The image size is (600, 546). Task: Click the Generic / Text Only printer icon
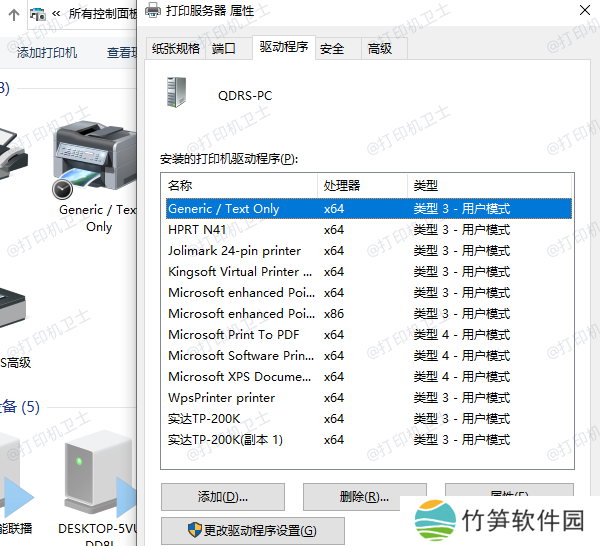[94, 156]
